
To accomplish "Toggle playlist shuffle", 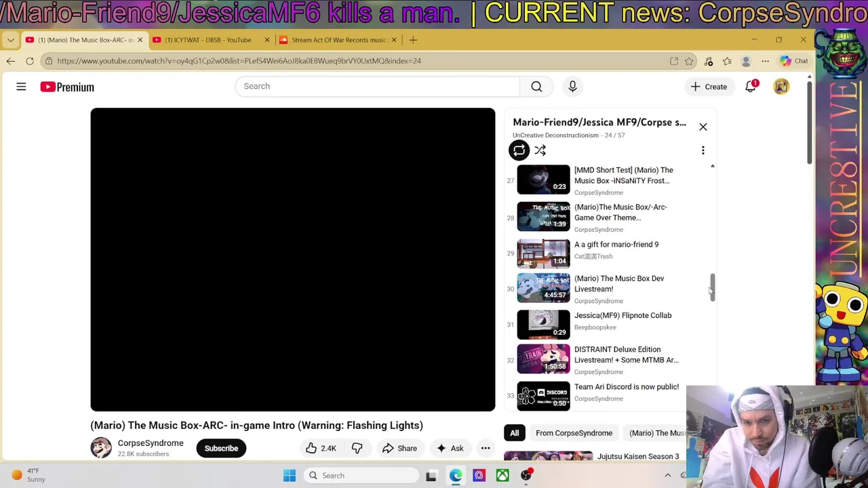I will pos(540,150).
